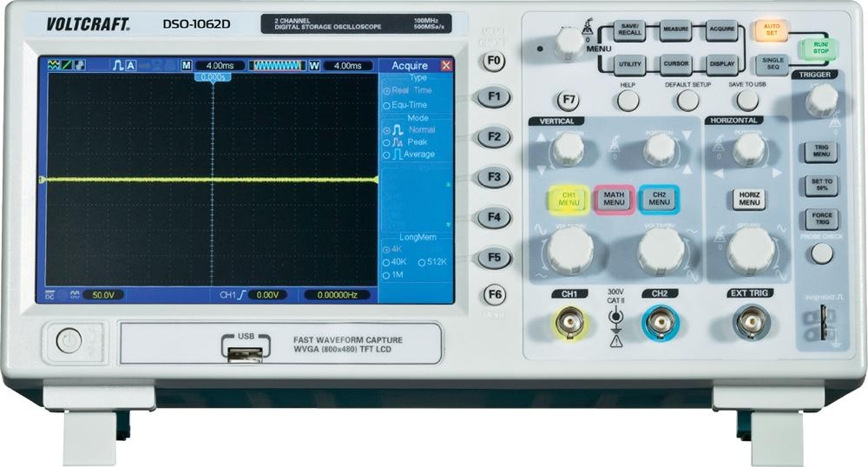This screenshot has width=868, height=467.
Task: Click the 50.0V volts-per-division readout
Action: click(x=103, y=295)
